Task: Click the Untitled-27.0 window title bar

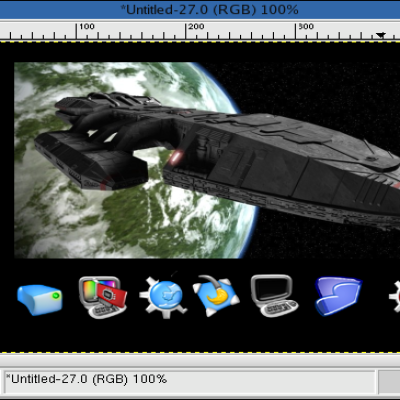Action: 200,9
